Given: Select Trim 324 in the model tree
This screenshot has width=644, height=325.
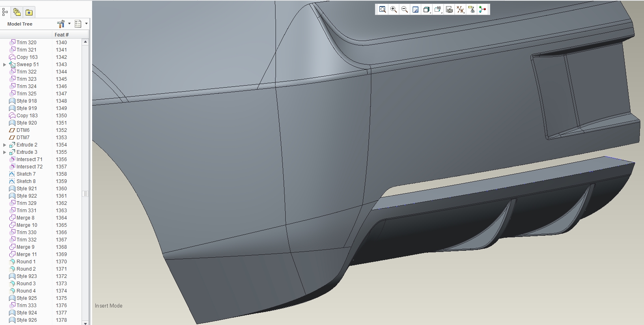Looking at the screenshot, I should tap(26, 86).
